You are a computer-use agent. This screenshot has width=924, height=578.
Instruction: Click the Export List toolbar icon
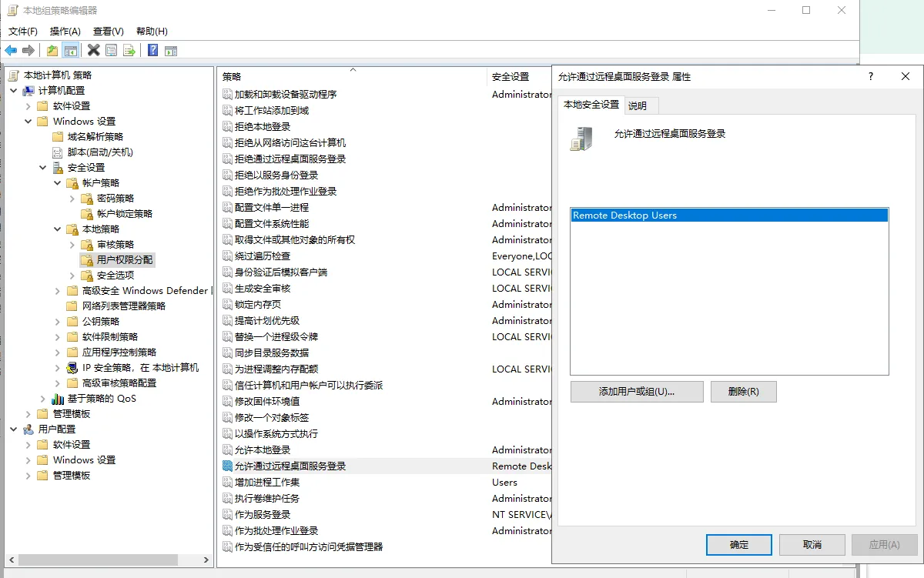[129, 51]
